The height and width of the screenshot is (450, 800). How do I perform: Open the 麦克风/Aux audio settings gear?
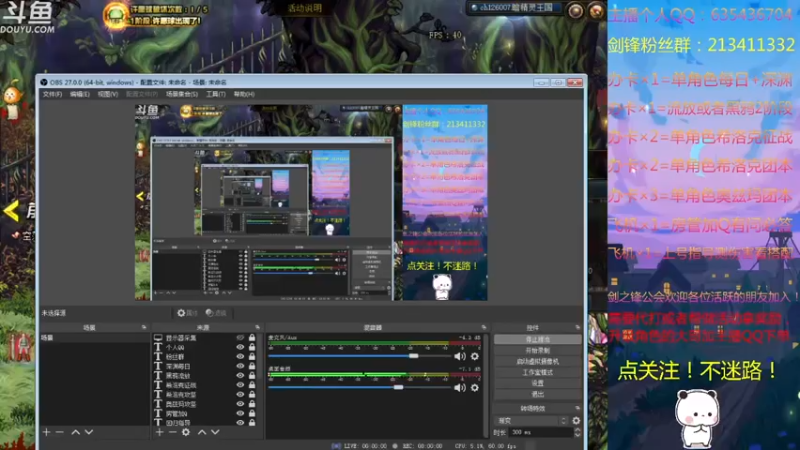[474, 356]
